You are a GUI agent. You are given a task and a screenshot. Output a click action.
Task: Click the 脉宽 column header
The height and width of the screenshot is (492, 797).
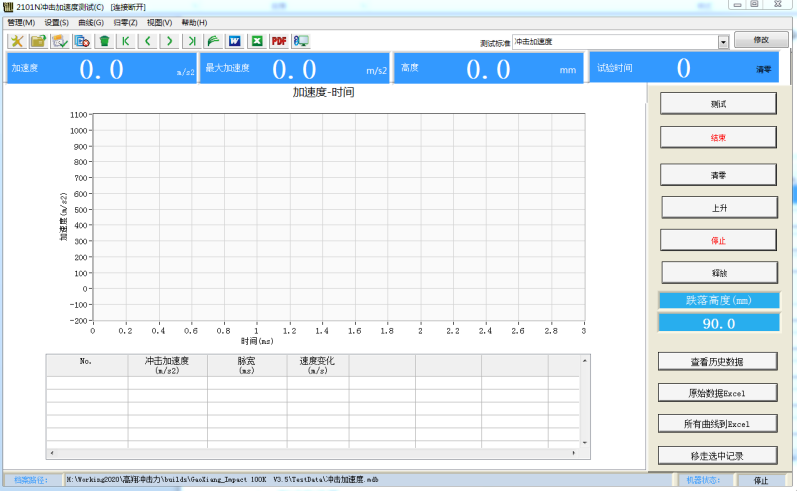tap(247, 365)
